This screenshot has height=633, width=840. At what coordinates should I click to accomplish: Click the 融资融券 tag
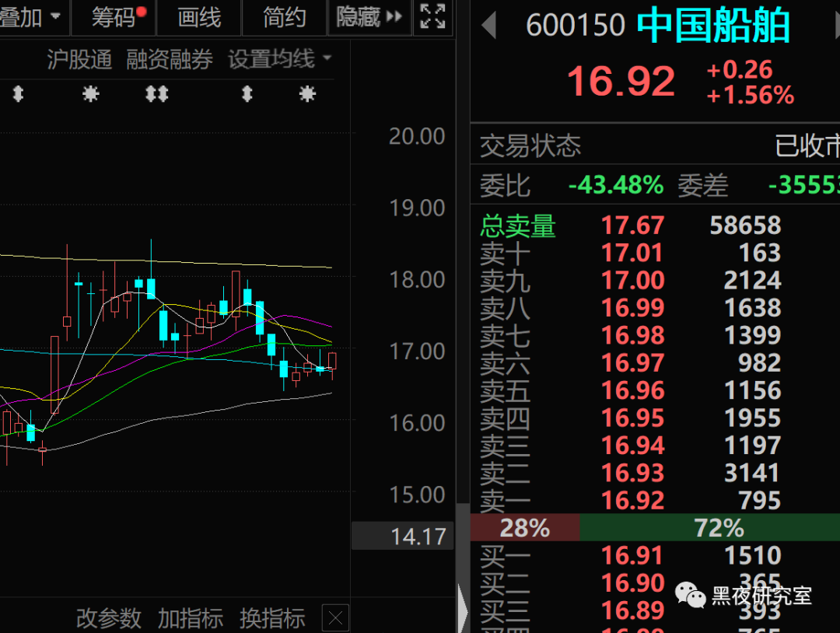(170, 59)
